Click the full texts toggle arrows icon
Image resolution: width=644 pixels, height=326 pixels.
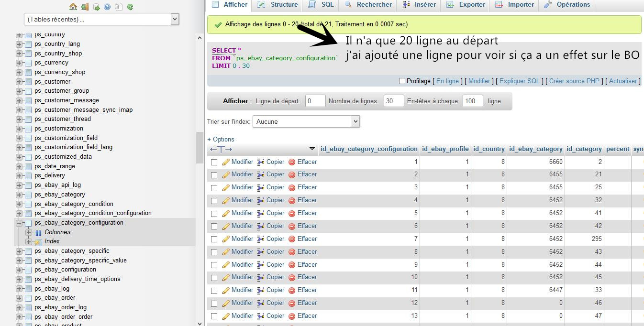pyautogui.click(x=221, y=149)
